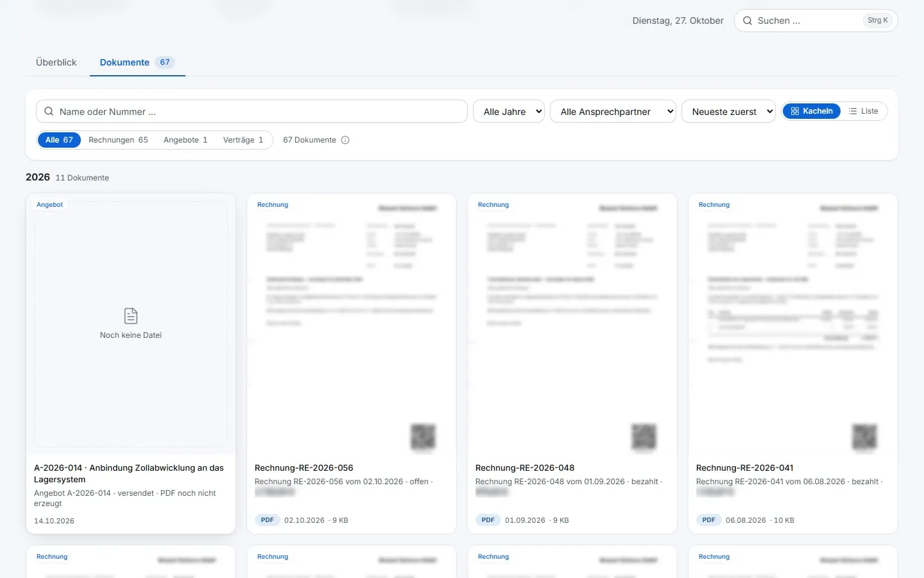This screenshot has height=578, width=924.
Task: Click the Dienstag, 27. Oktober date
Action: coord(678,21)
